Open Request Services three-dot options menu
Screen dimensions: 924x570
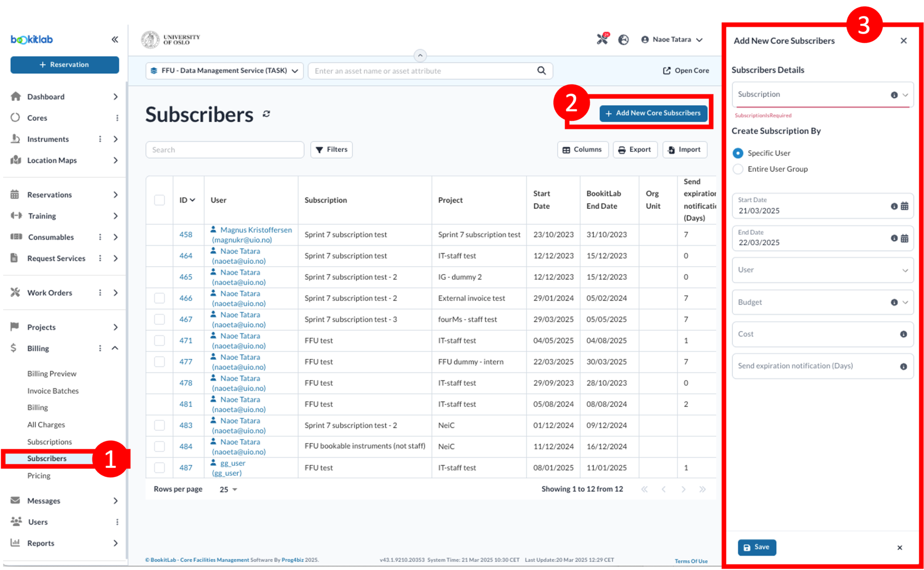tap(100, 258)
